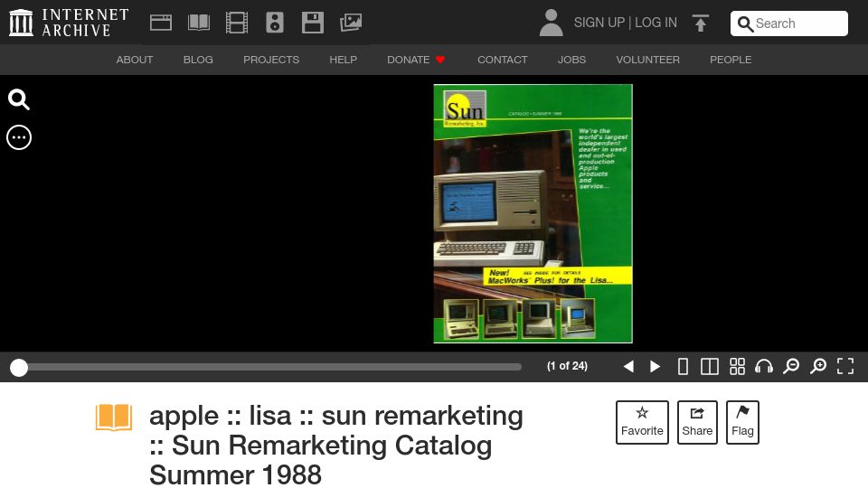
Task: Start read aloud with headphones icon
Action: point(764,366)
